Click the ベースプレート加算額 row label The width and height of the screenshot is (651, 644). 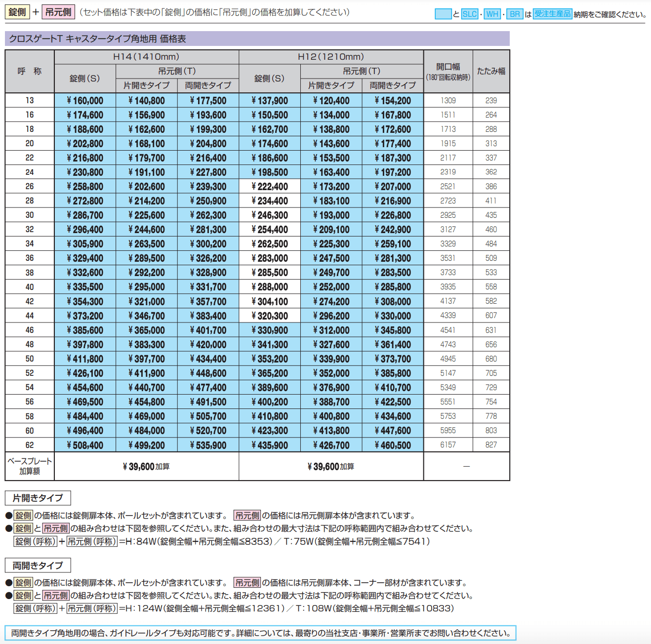(x=29, y=466)
